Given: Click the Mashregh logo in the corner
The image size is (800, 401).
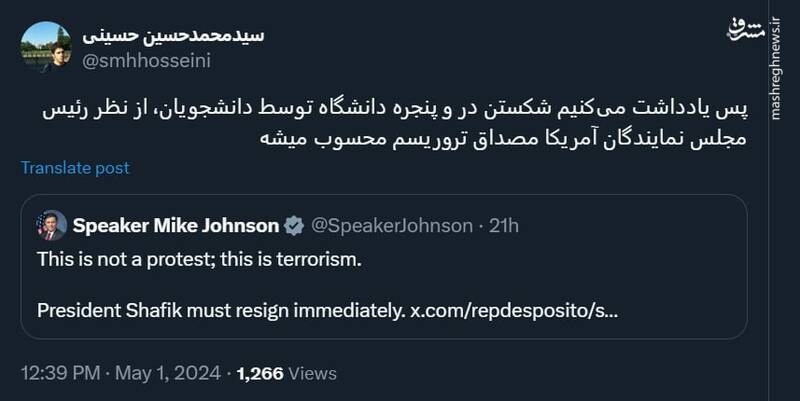Looking at the screenshot, I should pyautogui.click(x=745, y=28).
